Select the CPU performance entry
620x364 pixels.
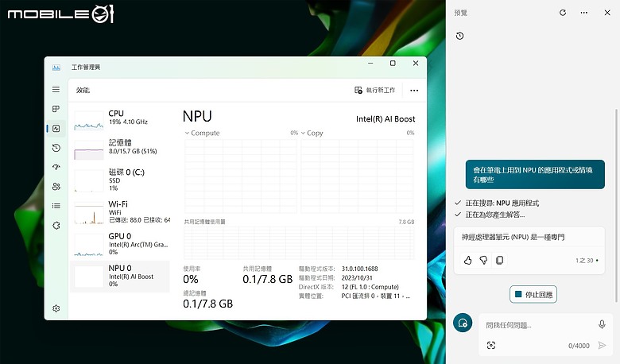click(x=120, y=120)
